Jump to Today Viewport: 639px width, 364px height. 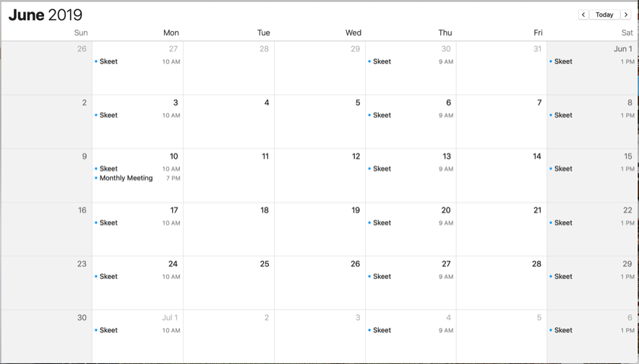click(604, 14)
